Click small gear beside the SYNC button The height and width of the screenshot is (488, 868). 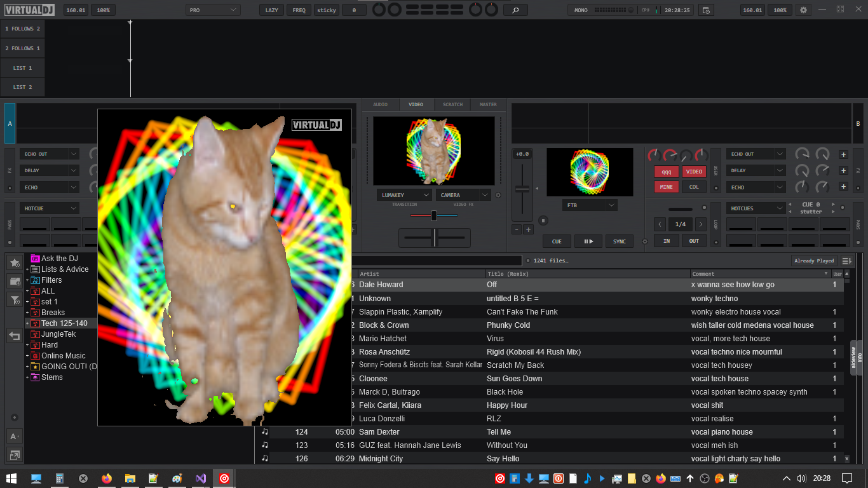(x=645, y=241)
